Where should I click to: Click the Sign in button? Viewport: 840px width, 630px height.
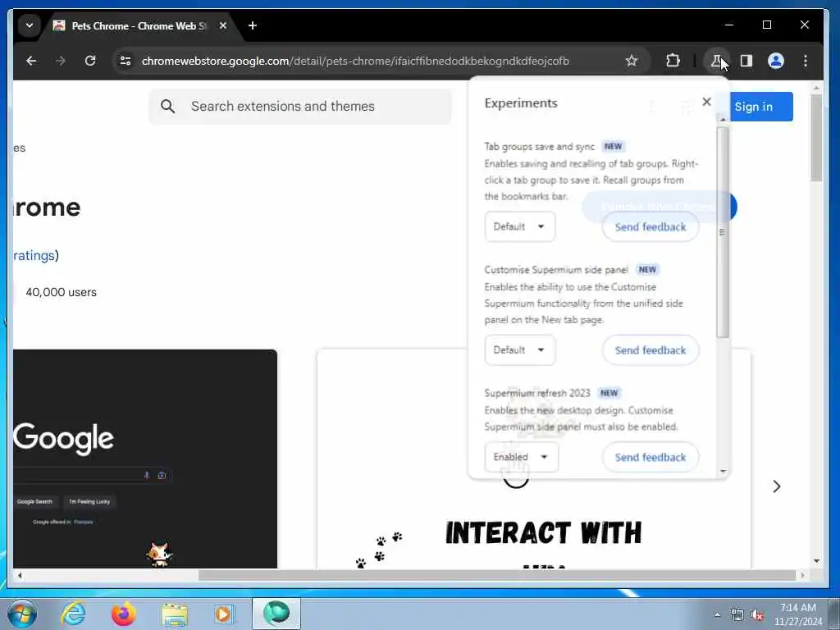click(760, 107)
